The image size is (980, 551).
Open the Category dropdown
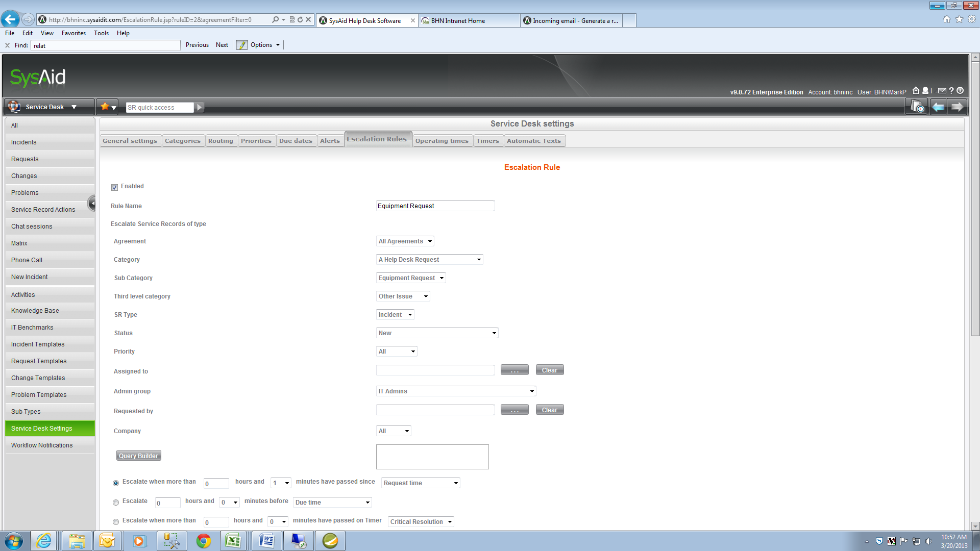[430, 260]
